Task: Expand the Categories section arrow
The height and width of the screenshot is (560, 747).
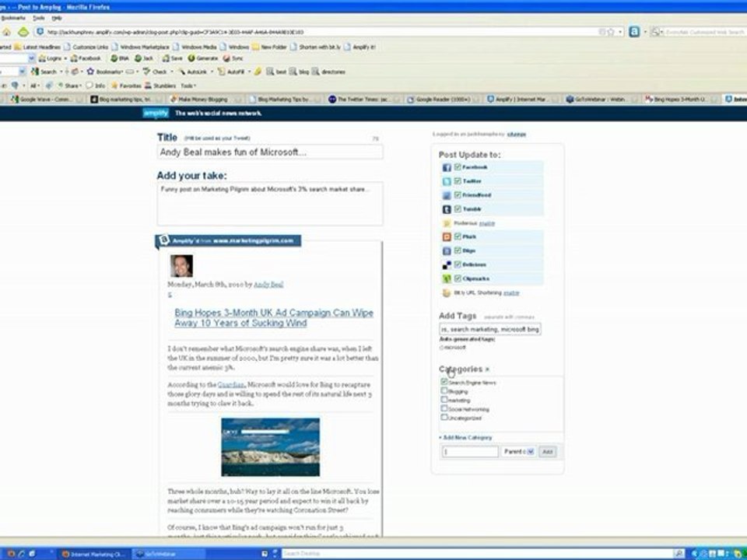Action: pyautogui.click(x=487, y=369)
